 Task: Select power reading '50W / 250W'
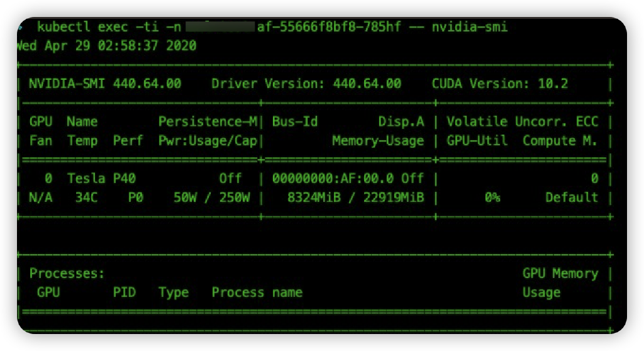211,198
